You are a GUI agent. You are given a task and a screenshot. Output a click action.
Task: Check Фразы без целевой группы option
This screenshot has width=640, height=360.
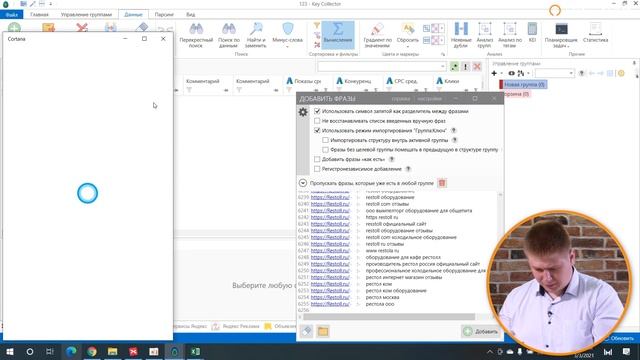(x=325, y=150)
